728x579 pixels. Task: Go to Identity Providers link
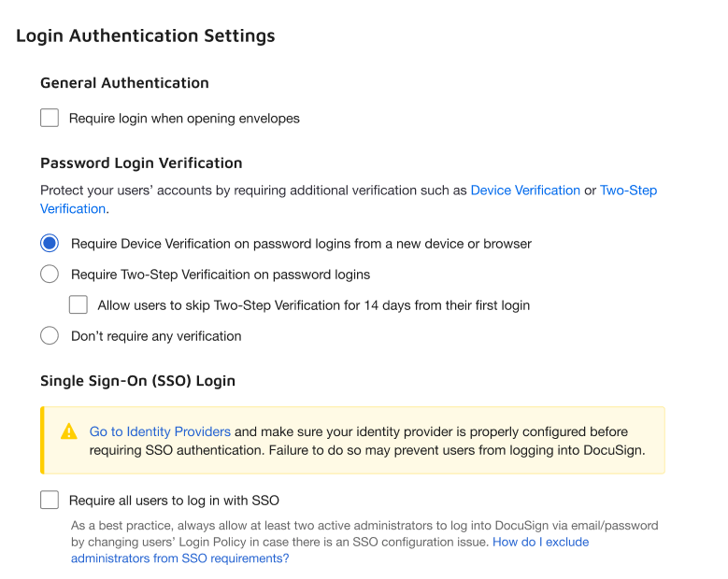tap(160, 432)
